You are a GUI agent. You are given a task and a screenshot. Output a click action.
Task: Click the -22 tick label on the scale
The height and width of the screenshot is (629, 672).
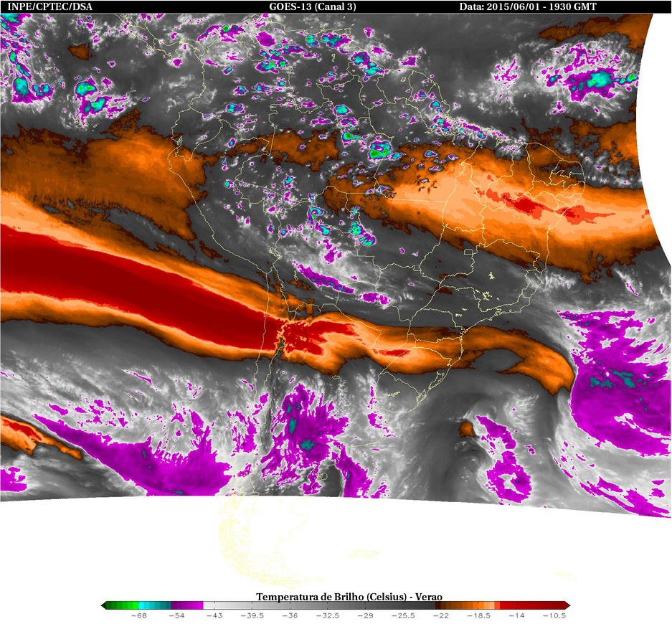tap(441, 615)
